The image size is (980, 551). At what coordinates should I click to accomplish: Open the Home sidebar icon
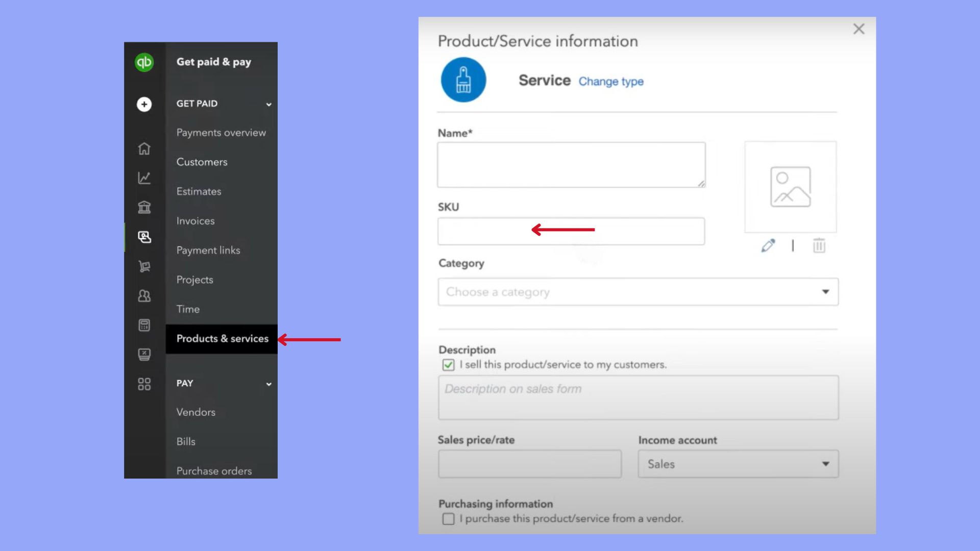144,148
